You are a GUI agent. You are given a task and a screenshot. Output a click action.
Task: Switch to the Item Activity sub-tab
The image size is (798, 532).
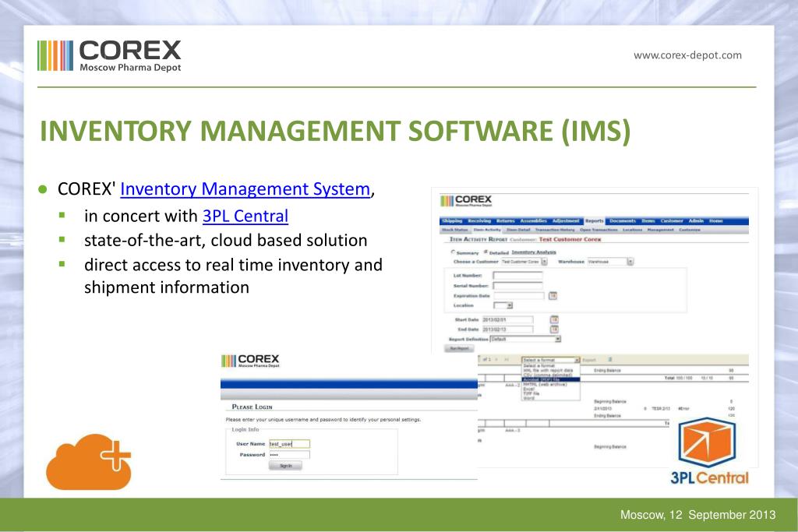487,230
